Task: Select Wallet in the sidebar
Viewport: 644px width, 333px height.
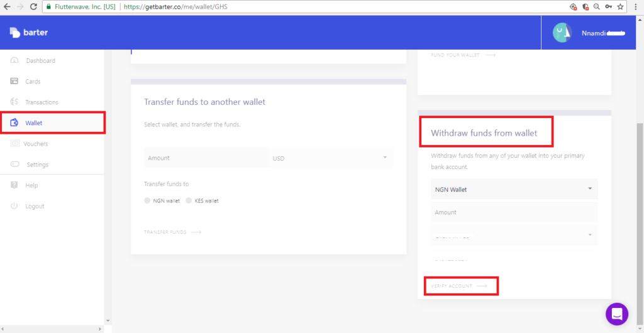Action: 34,123
